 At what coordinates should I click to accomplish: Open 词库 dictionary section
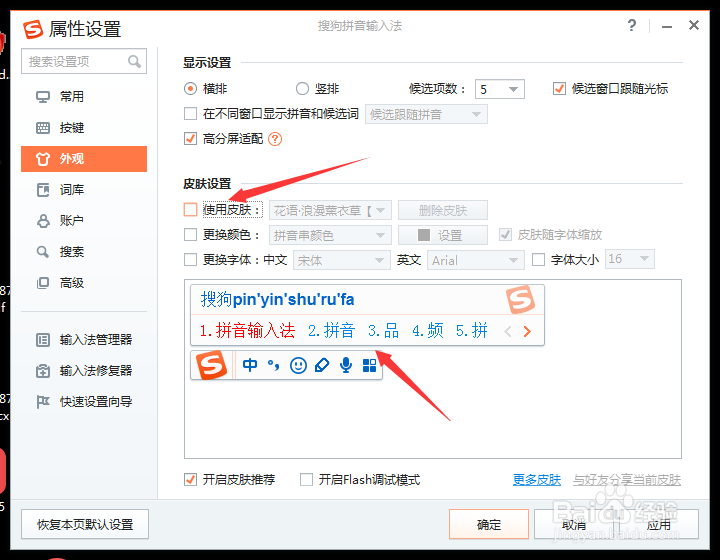coord(84,190)
